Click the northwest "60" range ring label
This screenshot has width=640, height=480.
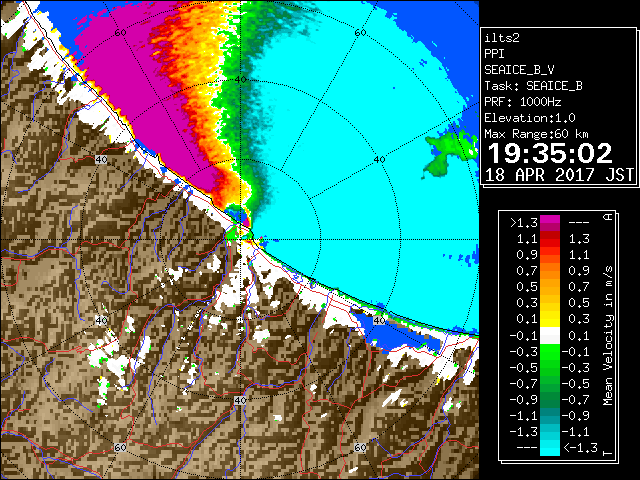pos(120,33)
